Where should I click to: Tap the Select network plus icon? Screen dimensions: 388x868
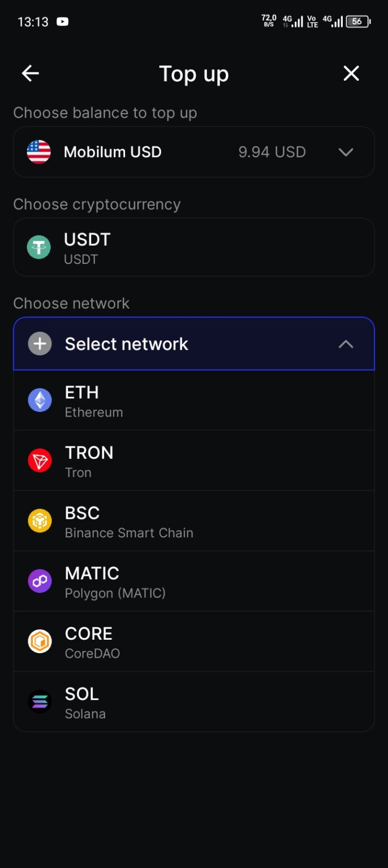coord(40,344)
